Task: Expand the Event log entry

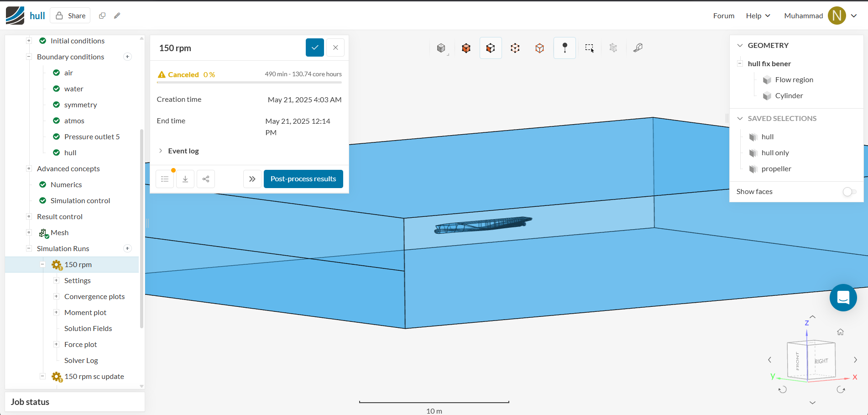Action: [x=179, y=151]
